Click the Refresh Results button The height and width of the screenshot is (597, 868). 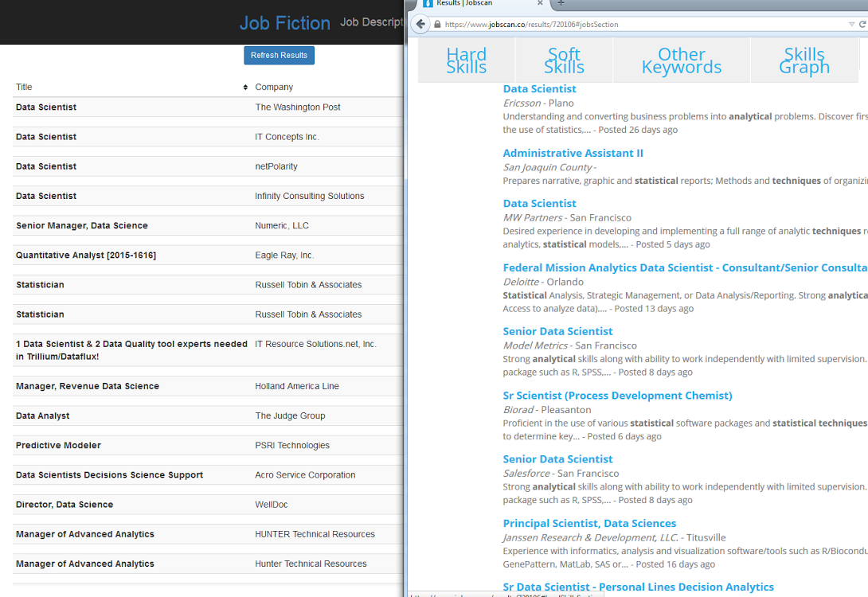(x=279, y=56)
